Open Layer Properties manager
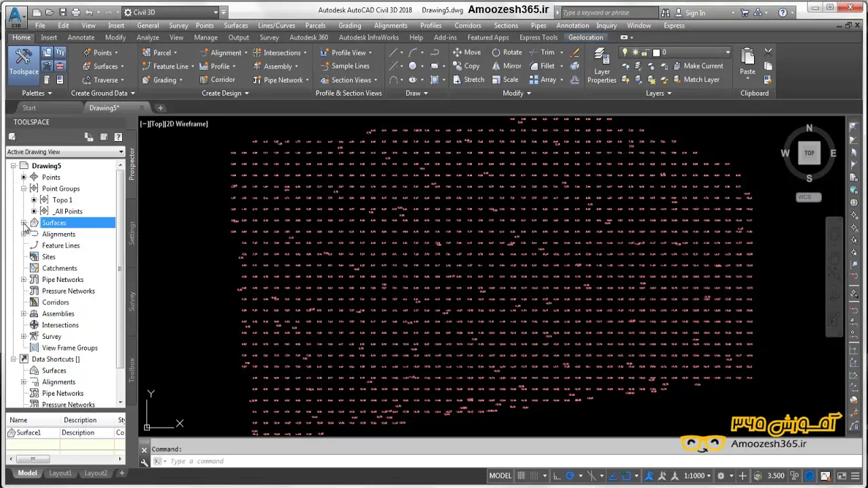Screen dimensions: 868x488 point(601,66)
